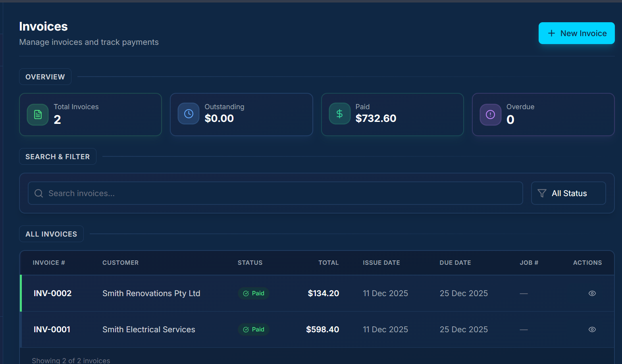Select the SEARCH & FILTER section header
This screenshot has height=364, width=622.
tap(58, 156)
